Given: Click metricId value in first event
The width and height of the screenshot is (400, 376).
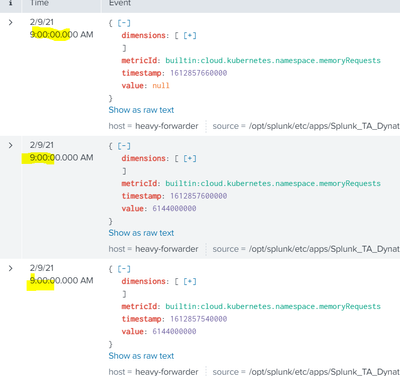Looking at the screenshot, I should point(273,61).
